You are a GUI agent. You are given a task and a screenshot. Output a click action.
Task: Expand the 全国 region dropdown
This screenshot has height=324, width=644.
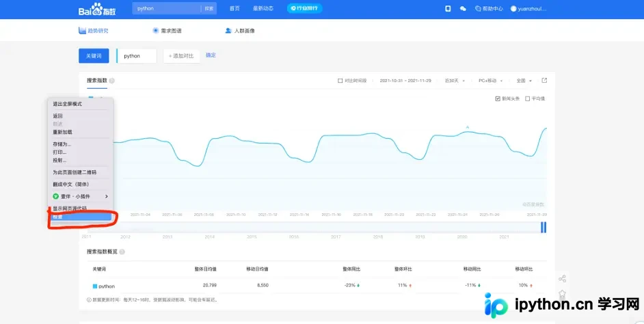(x=524, y=81)
